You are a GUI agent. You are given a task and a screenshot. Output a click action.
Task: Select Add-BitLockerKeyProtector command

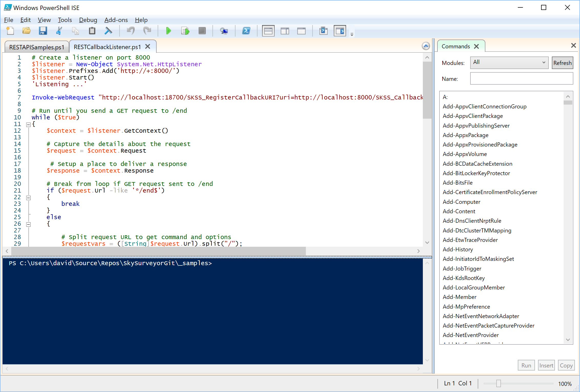tap(476, 173)
